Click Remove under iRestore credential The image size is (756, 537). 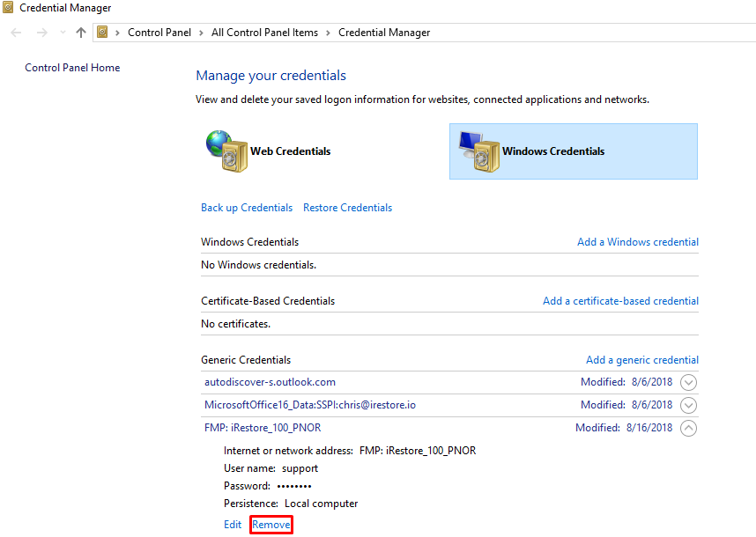click(x=271, y=525)
